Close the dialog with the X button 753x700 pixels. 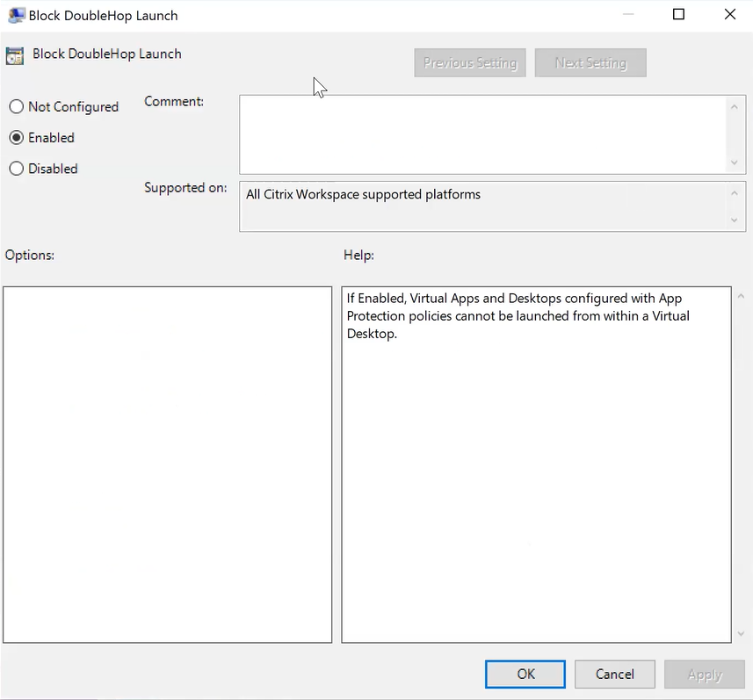pos(729,15)
